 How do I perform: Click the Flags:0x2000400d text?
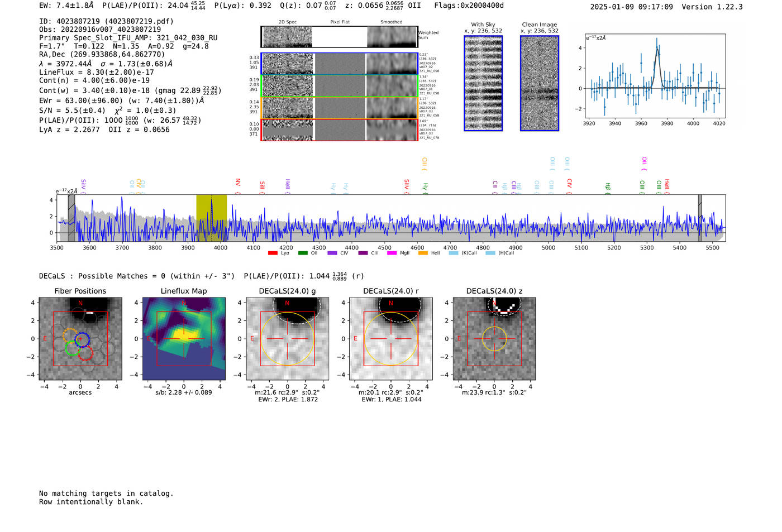point(469,6)
